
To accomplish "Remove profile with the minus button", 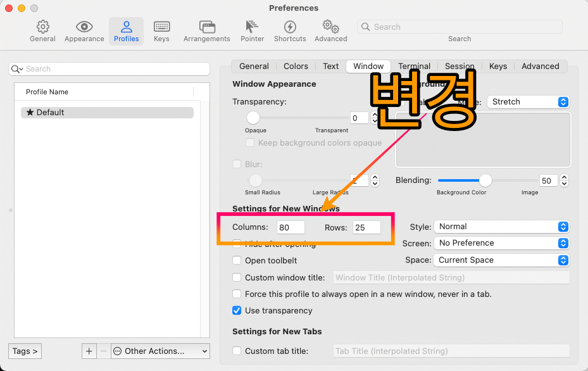I will pyautogui.click(x=104, y=351).
